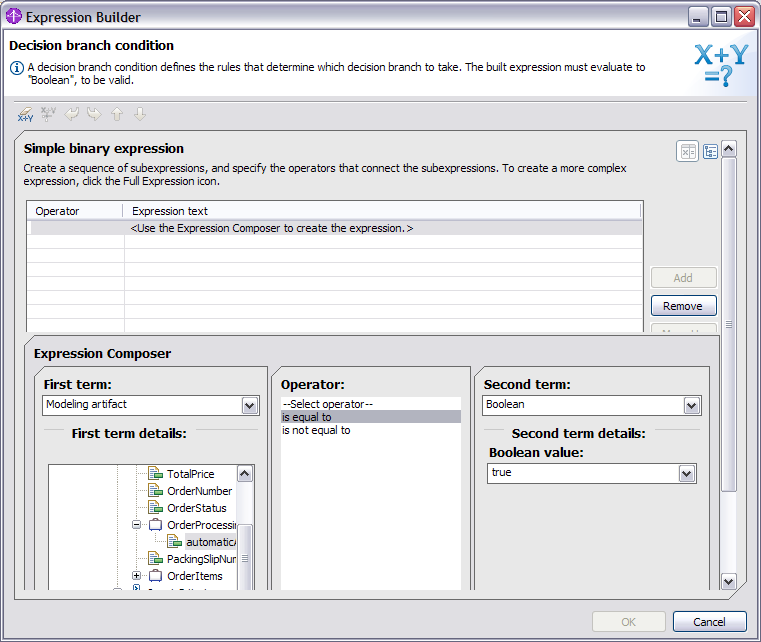The image size is (761, 642).
Task: Click the undo arrow toolbar icon
Action: tap(71, 114)
